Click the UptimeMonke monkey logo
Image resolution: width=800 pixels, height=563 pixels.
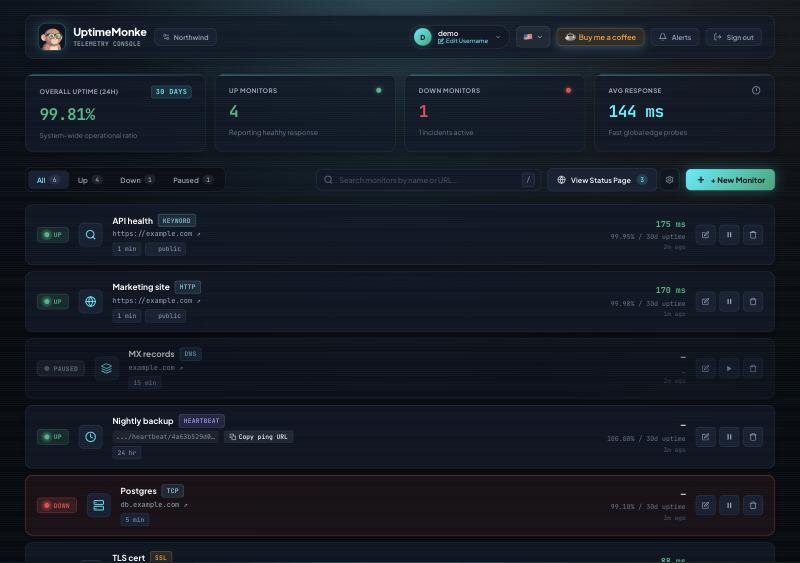coord(52,37)
